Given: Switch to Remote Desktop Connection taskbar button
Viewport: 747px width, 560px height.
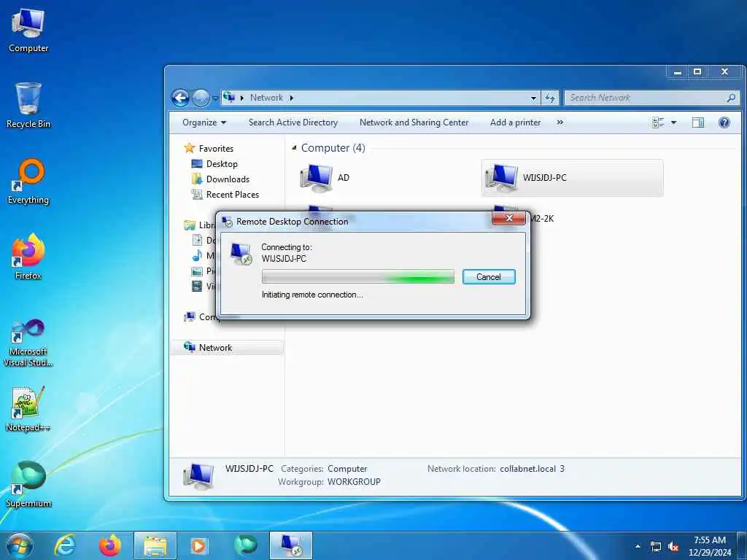Looking at the screenshot, I should point(291,545).
